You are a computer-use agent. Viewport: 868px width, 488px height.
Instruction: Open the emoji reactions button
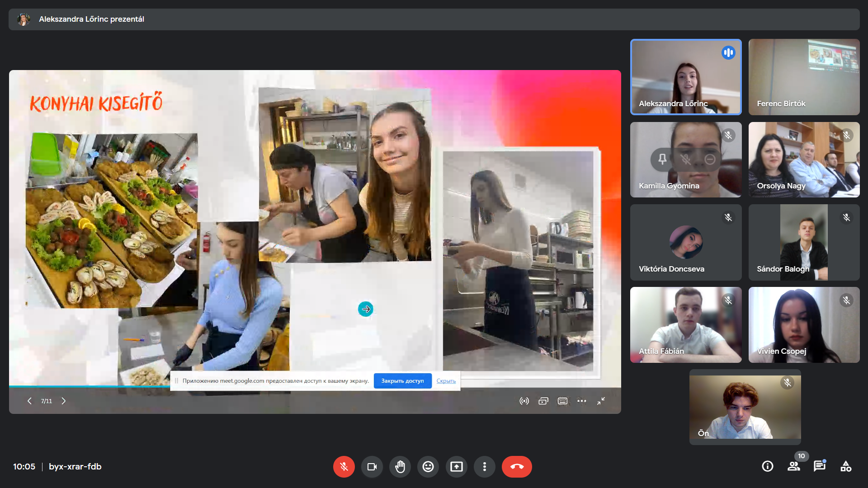[428, 467]
